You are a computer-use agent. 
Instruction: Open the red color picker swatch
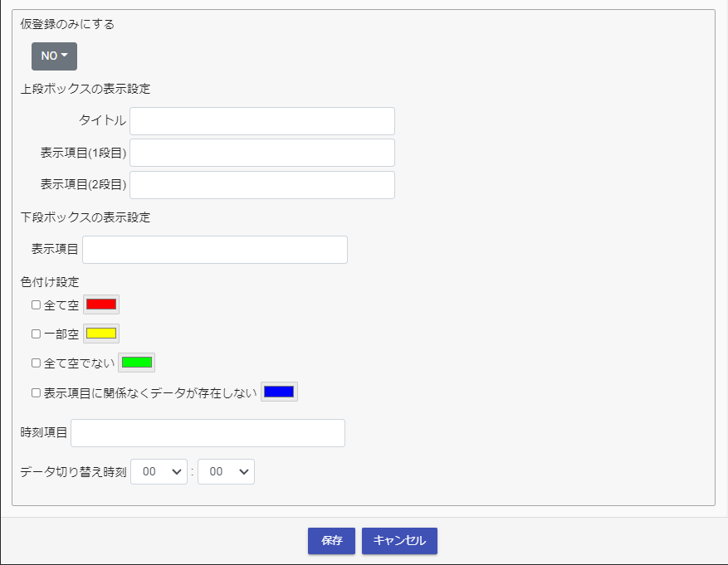tap(101, 304)
